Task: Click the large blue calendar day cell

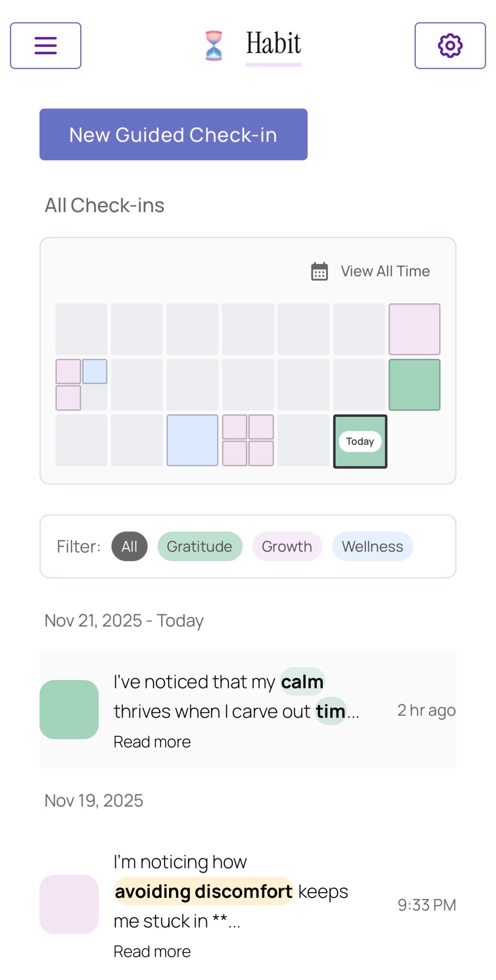Action: 192,440
